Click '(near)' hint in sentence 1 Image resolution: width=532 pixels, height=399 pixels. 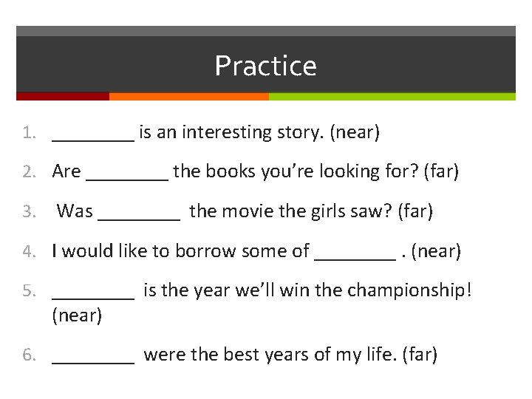(355, 133)
